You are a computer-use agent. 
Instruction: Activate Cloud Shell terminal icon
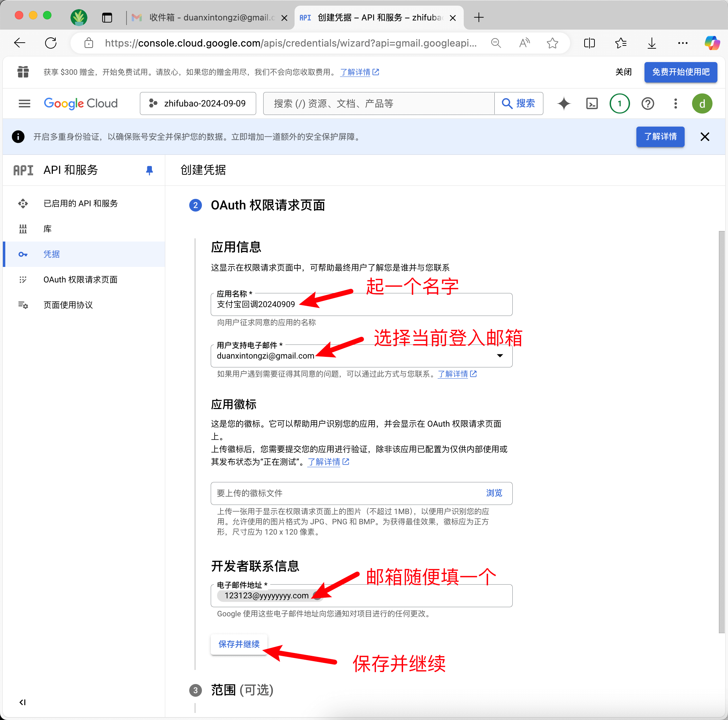pyautogui.click(x=592, y=103)
